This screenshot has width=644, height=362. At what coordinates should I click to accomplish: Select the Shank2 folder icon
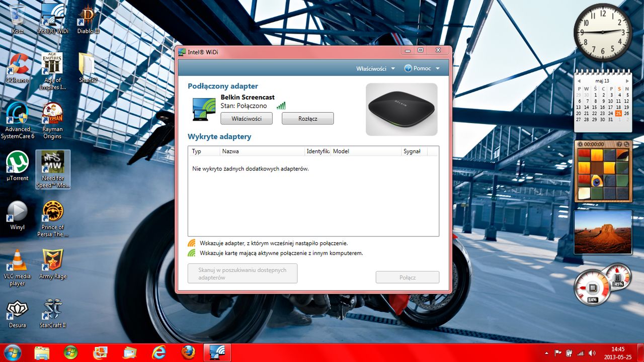(x=88, y=68)
